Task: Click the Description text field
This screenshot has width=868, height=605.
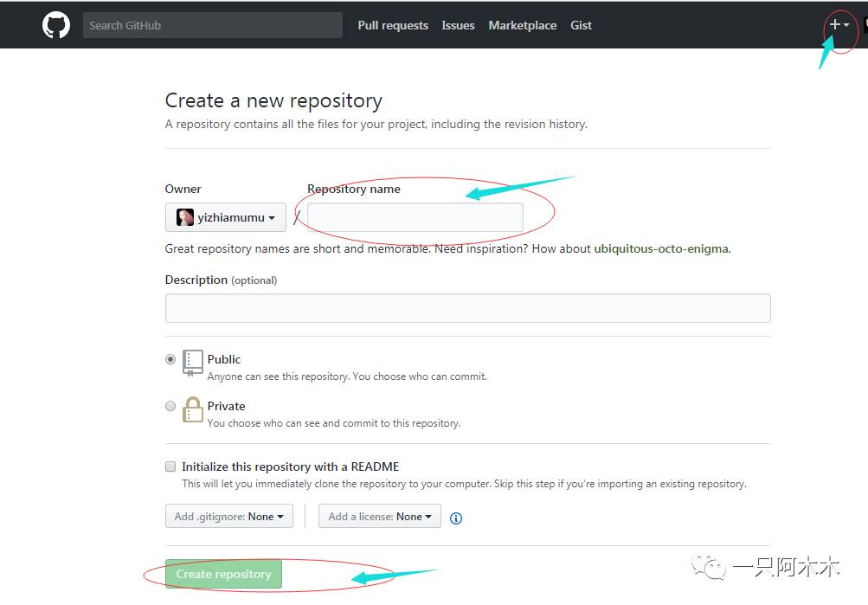Action: coord(468,308)
